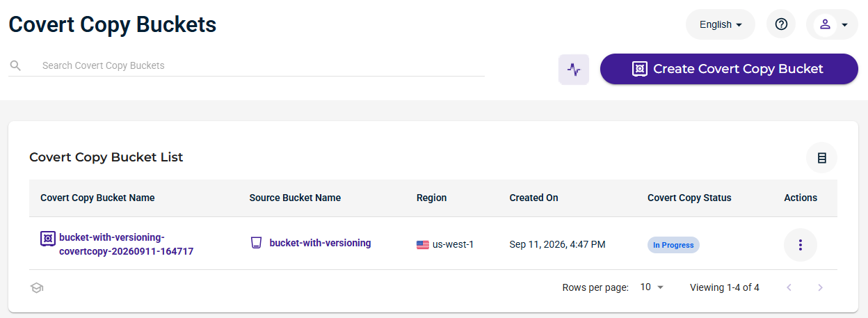Click the search magnifier icon
The image size is (868, 318).
pos(15,65)
